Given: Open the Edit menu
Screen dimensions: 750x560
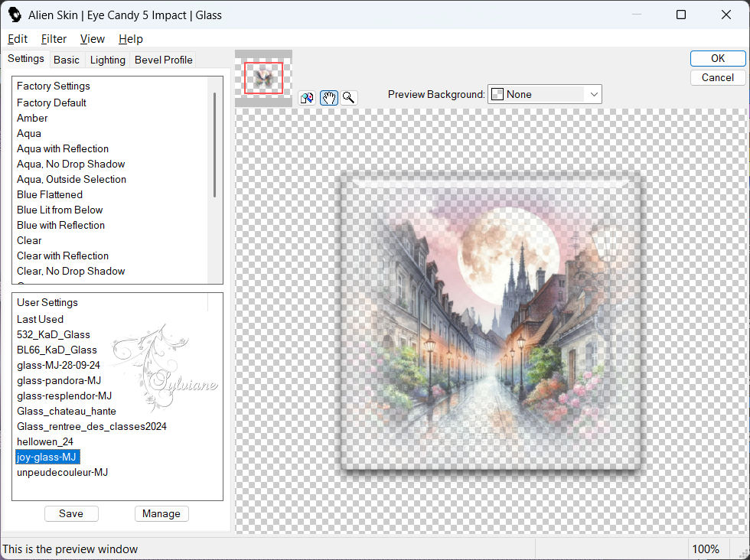Looking at the screenshot, I should [x=17, y=39].
